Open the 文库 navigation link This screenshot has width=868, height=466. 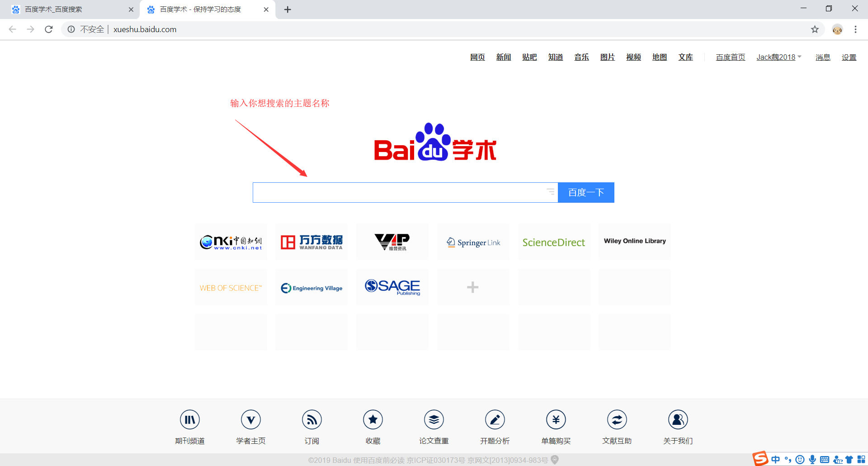pos(686,57)
